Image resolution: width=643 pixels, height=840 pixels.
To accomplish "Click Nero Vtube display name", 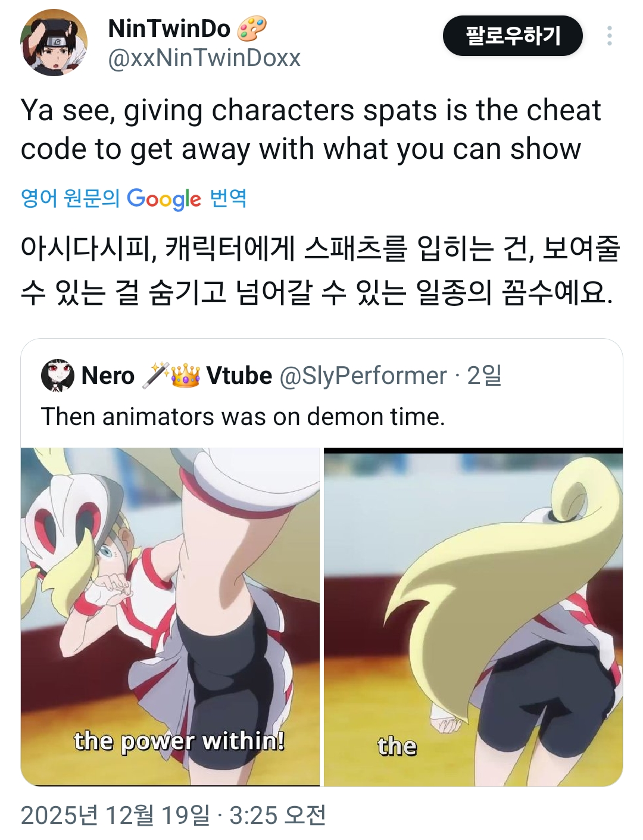I will coord(177,376).
